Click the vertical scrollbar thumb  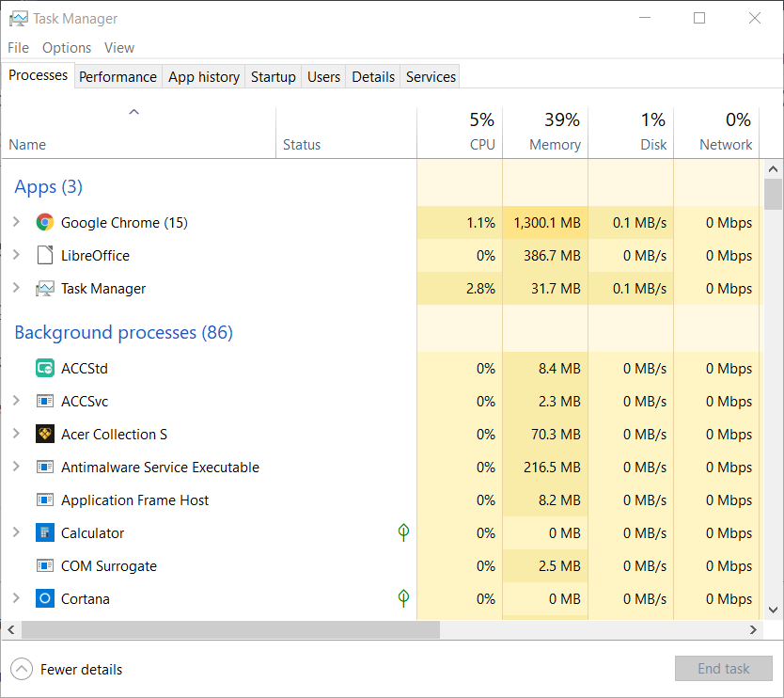click(773, 194)
